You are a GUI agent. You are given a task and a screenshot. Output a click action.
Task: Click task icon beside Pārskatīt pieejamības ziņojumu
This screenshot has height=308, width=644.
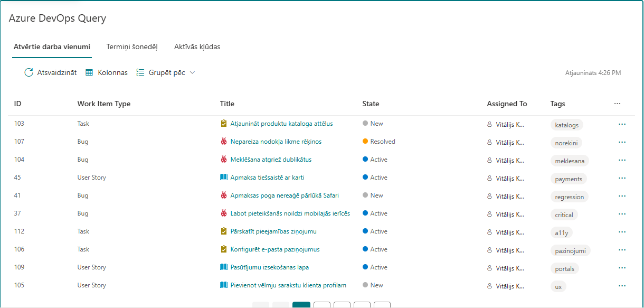click(x=223, y=231)
